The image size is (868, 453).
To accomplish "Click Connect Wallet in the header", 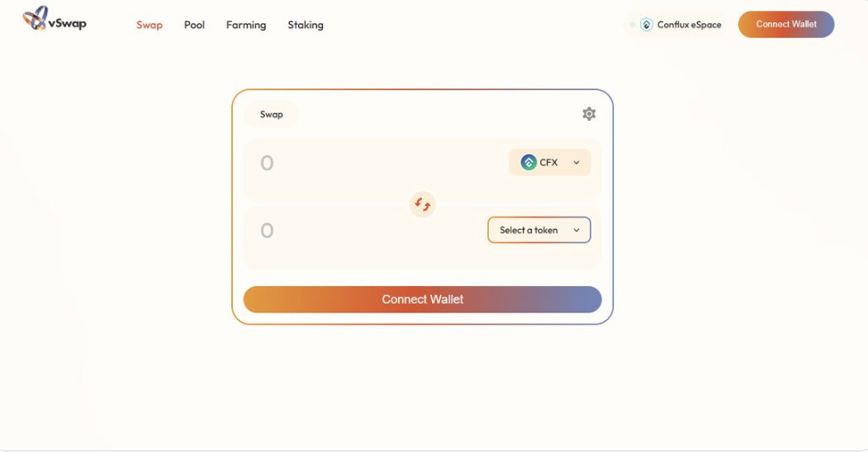I will 785,25.
